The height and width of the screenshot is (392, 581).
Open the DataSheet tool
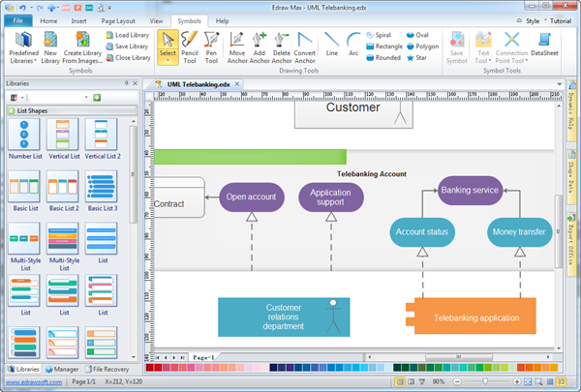(x=544, y=47)
